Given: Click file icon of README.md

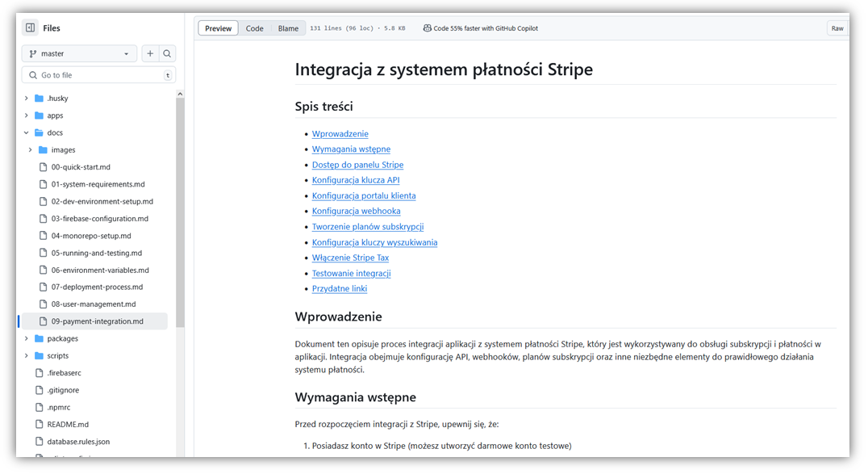Looking at the screenshot, I should 39,424.
